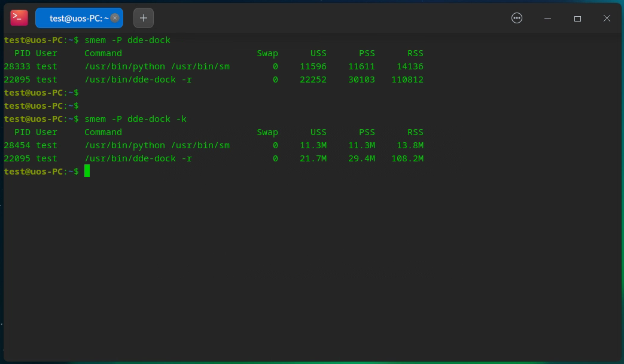The width and height of the screenshot is (624, 364).
Task: Click '/usr/bin/python /usr/bin/sm' in the second table
Action: coord(157,145)
